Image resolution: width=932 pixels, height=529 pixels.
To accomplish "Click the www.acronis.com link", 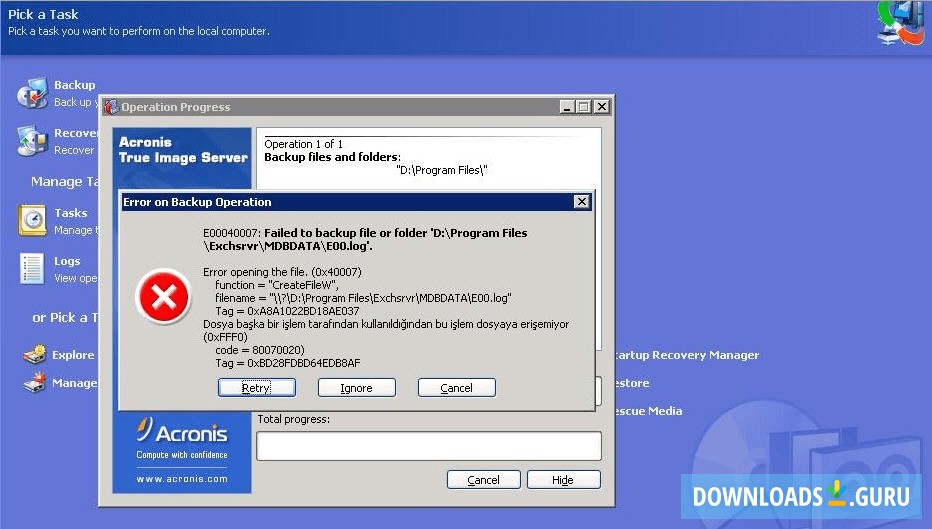I will (182, 478).
